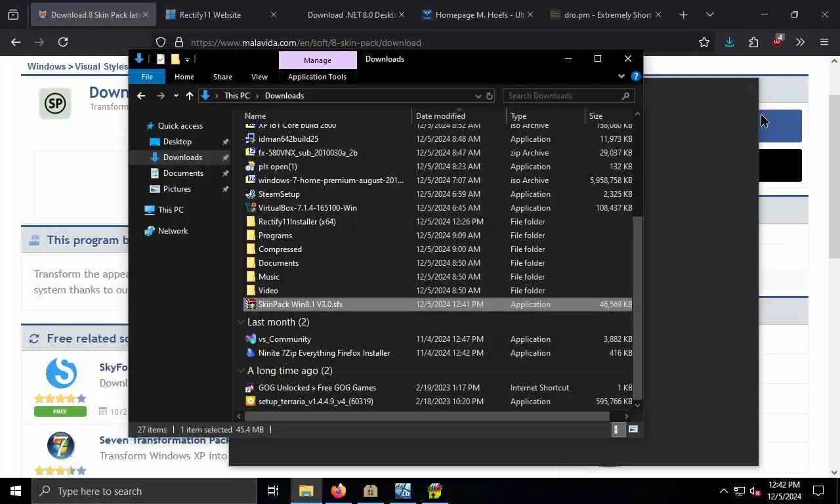
Task: Open new browser tab plus button
Action: tap(683, 14)
